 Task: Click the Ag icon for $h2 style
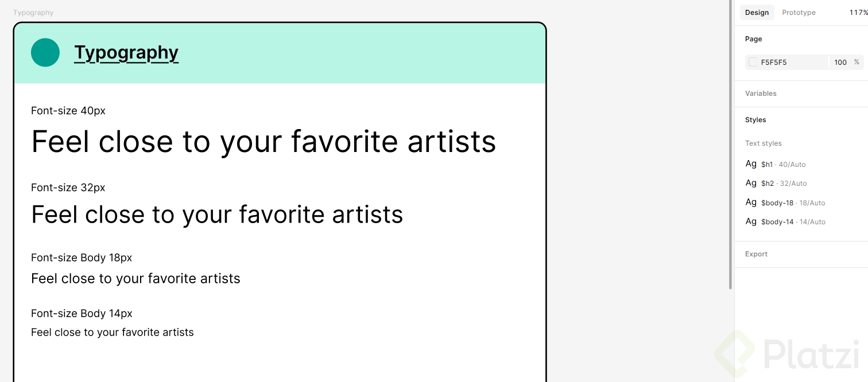[x=751, y=183]
